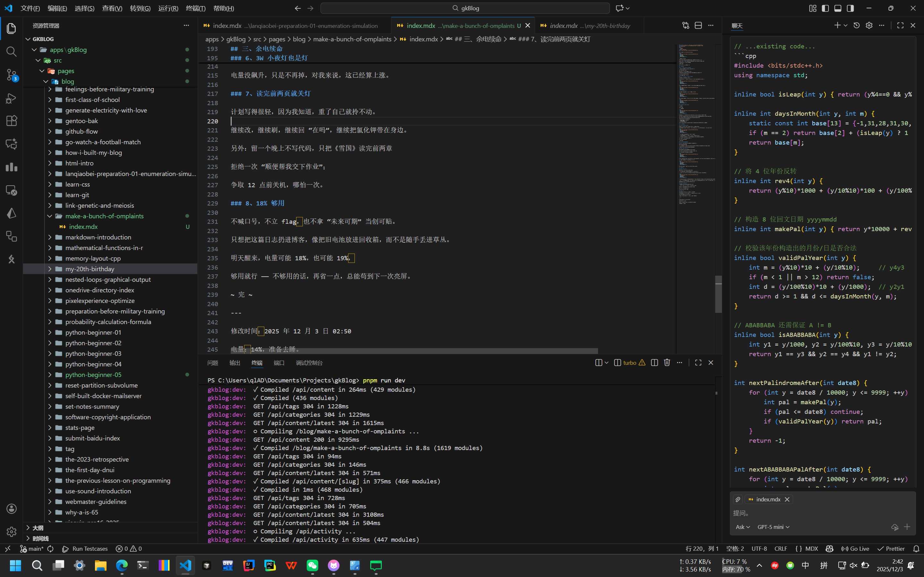The height and width of the screenshot is (577, 924).
Task: Open the Ask mode dropdown
Action: pyautogui.click(x=743, y=527)
